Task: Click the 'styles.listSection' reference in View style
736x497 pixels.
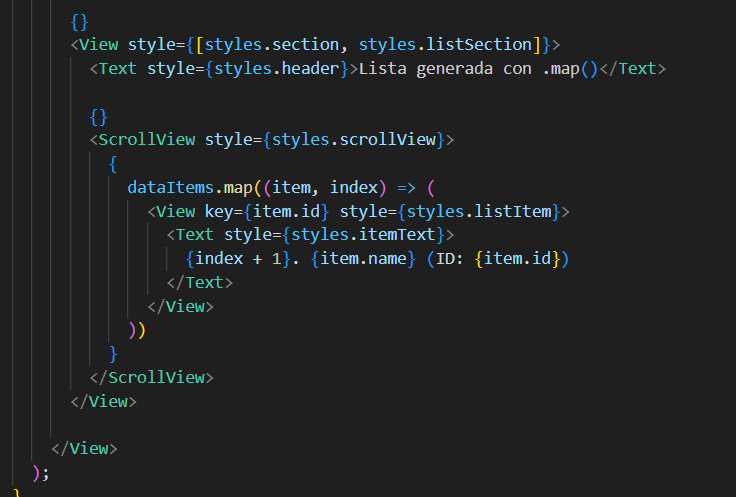Action: coord(445,45)
